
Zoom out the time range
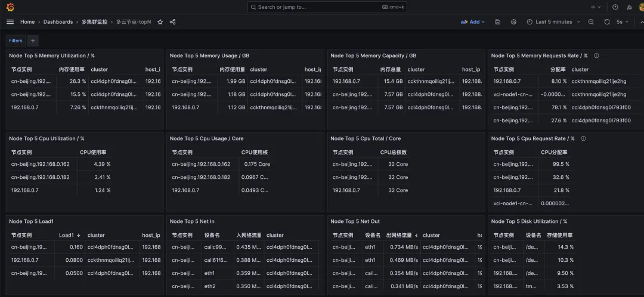591,22
